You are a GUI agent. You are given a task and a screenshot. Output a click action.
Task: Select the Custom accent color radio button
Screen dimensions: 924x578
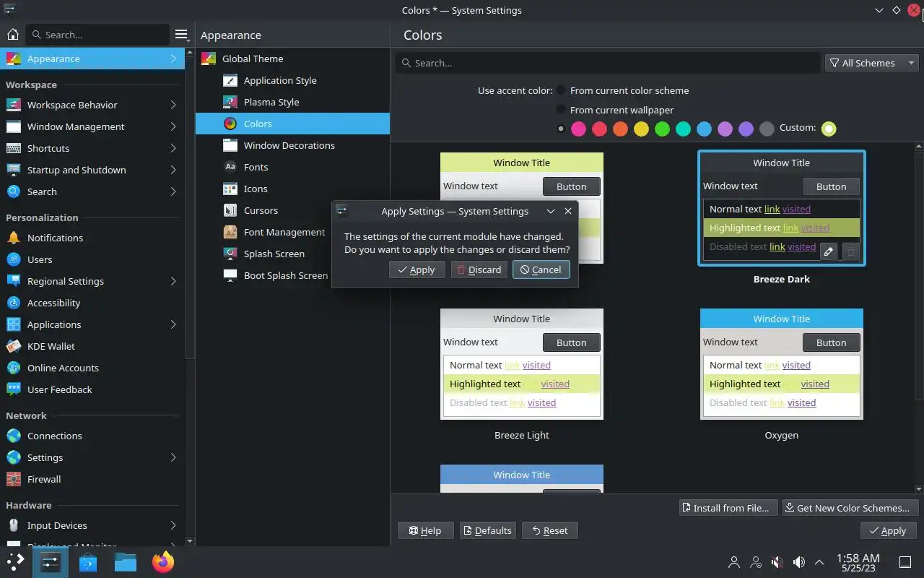coord(829,129)
